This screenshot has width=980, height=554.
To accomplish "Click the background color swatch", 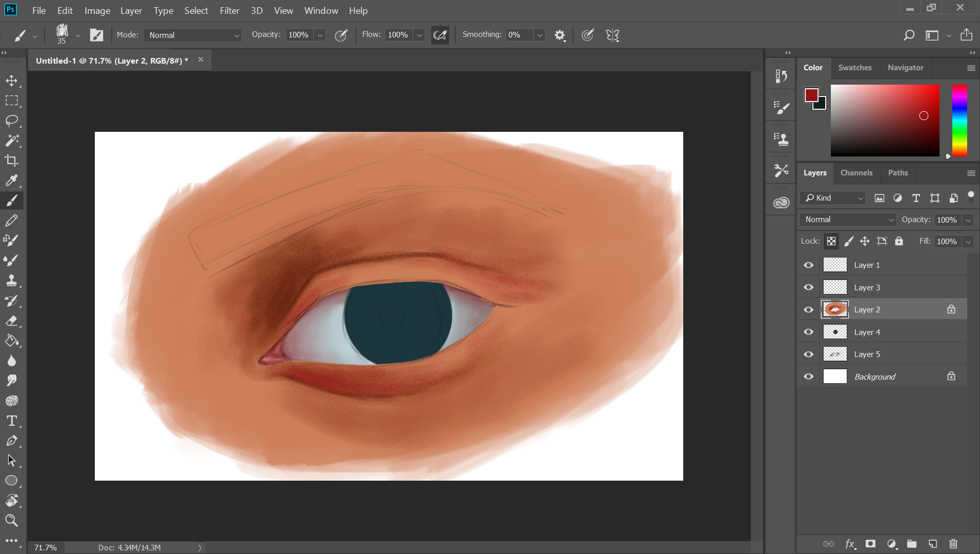I will coord(822,105).
